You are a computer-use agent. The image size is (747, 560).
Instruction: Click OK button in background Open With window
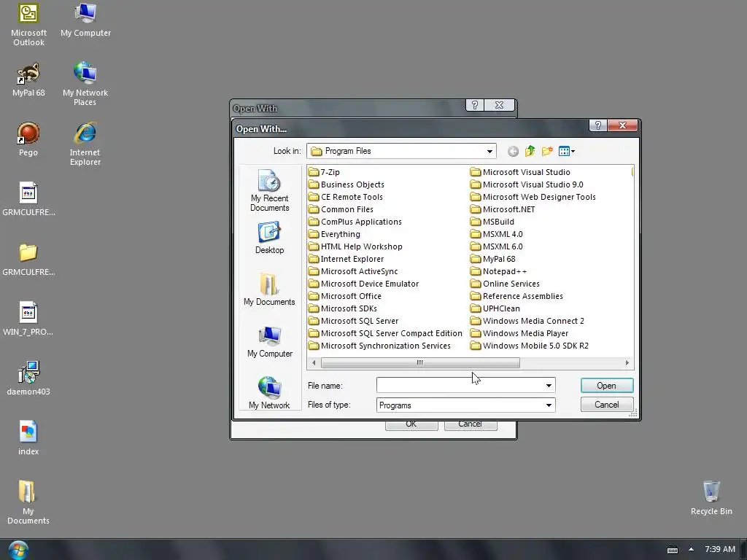[x=411, y=425]
